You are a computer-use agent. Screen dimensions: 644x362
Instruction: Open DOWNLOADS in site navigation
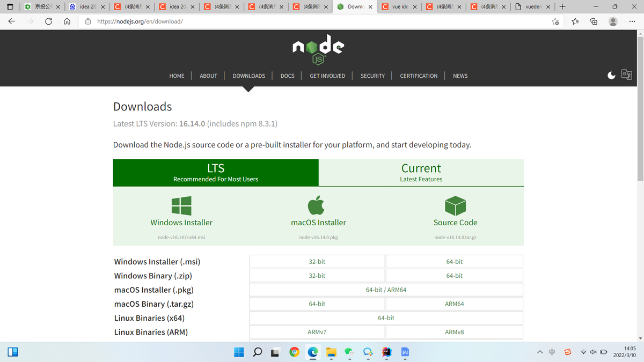(x=248, y=76)
